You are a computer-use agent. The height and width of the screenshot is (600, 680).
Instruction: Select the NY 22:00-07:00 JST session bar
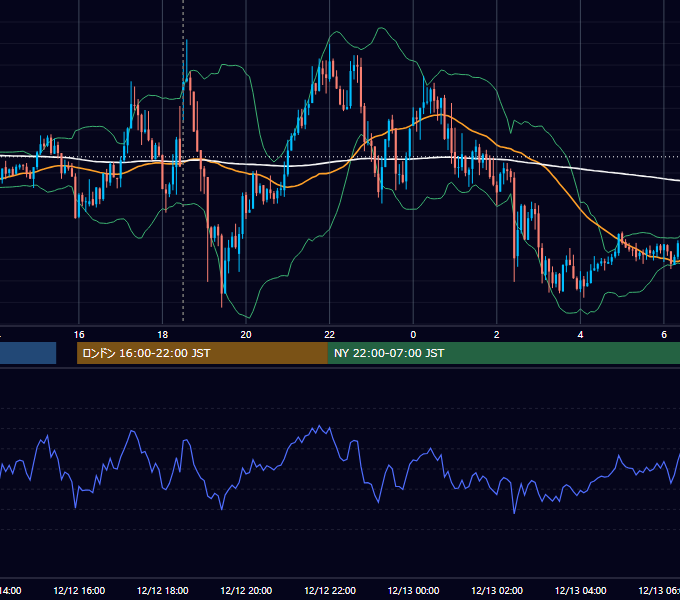pyautogui.click(x=503, y=353)
